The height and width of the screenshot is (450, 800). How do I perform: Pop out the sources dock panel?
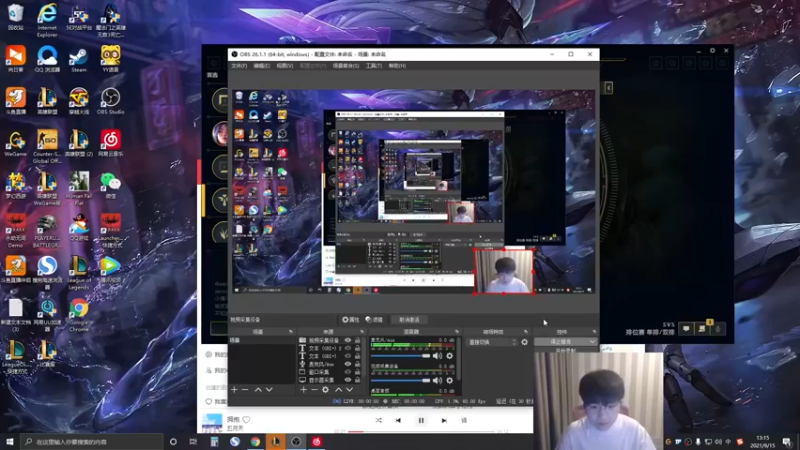(x=362, y=332)
